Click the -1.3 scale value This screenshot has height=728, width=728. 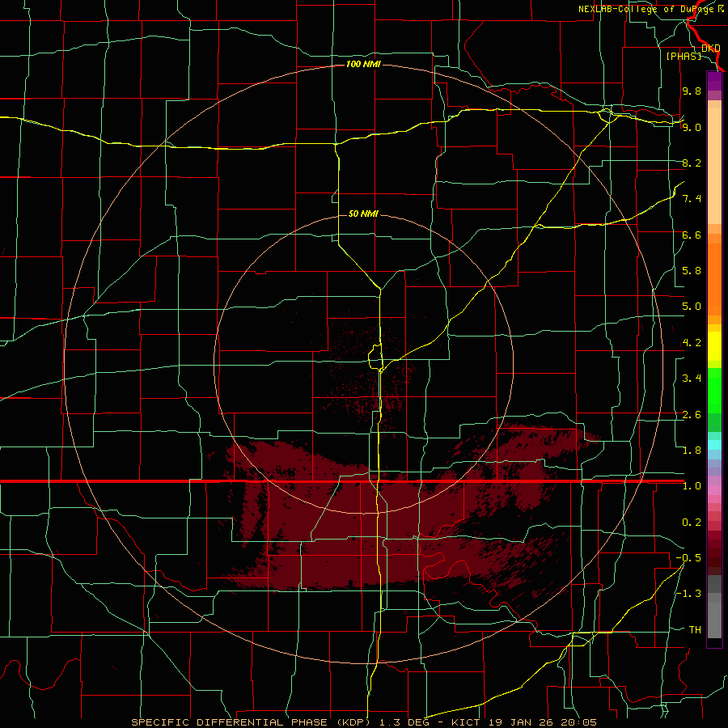(x=688, y=594)
